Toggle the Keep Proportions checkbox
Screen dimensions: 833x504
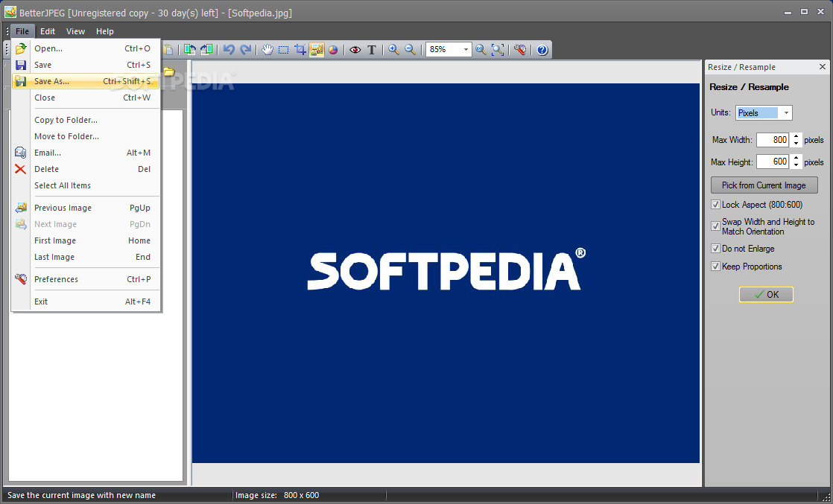point(715,267)
